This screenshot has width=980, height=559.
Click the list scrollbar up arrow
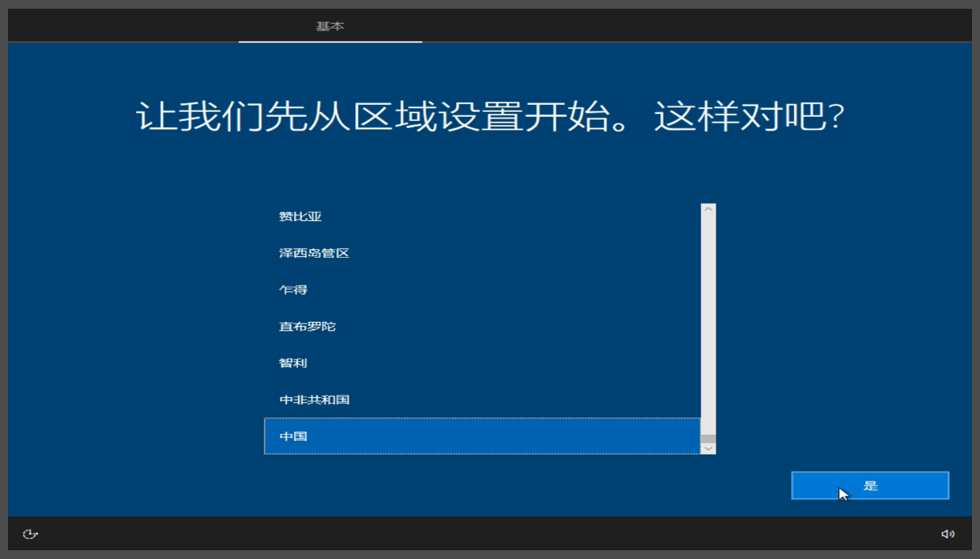click(x=708, y=210)
